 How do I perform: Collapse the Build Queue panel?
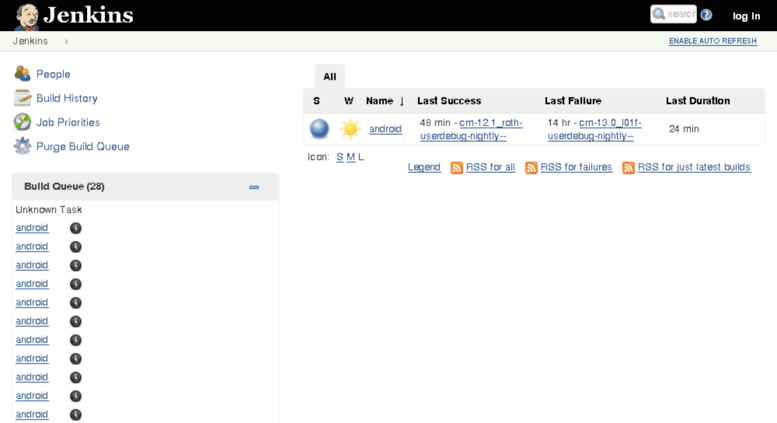(254, 187)
